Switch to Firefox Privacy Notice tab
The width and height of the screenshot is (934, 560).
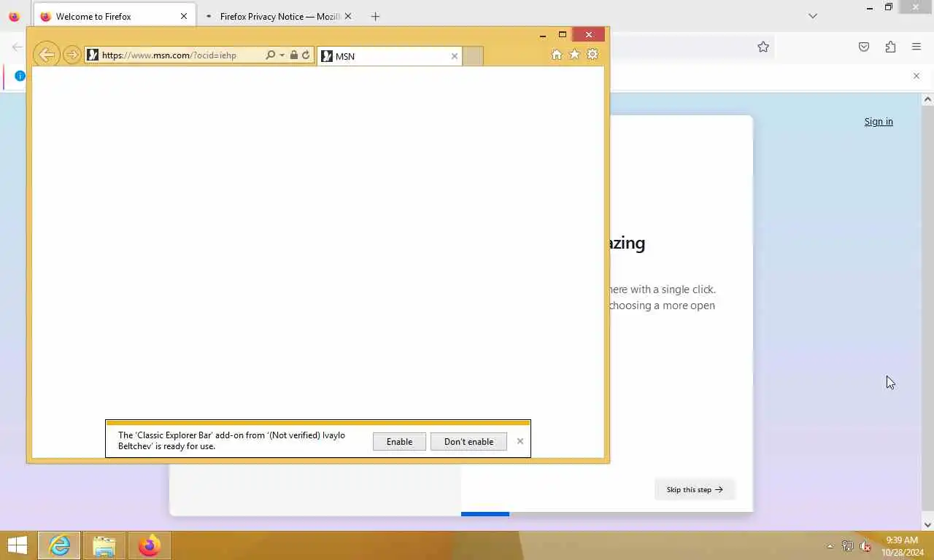click(x=277, y=16)
